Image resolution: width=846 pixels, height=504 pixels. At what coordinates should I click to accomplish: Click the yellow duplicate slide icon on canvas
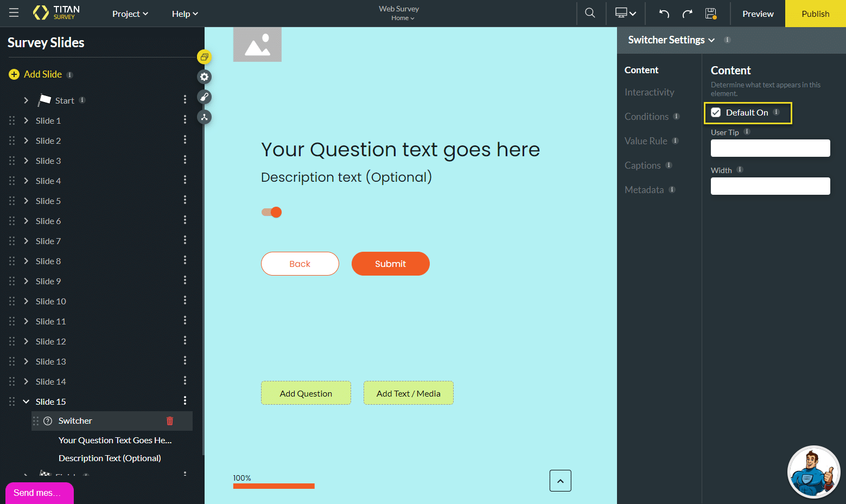(x=204, y=56)
